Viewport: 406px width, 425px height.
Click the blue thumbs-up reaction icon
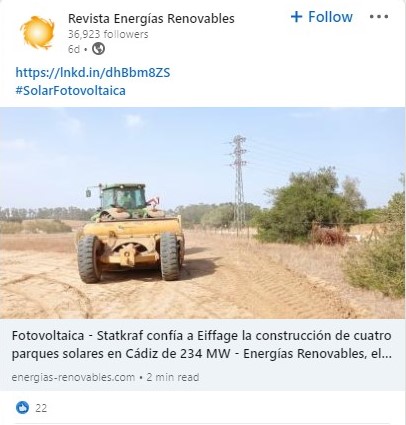coord(22,408)
